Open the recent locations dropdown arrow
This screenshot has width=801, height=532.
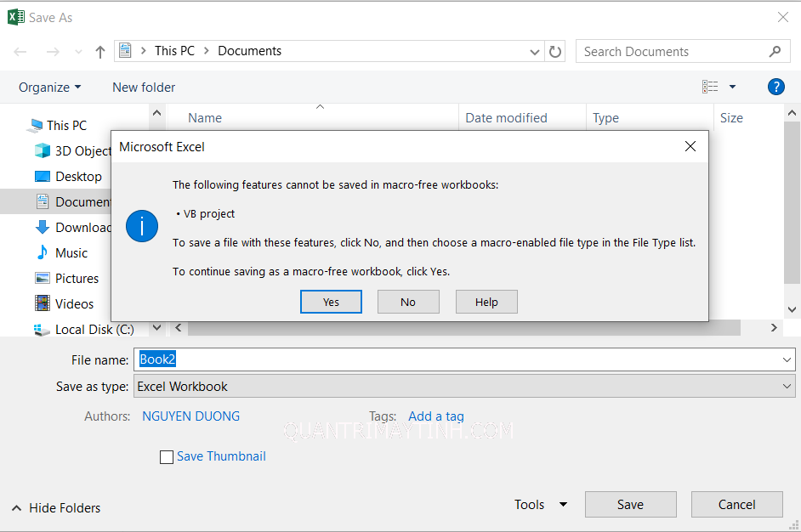click(78, 52)
